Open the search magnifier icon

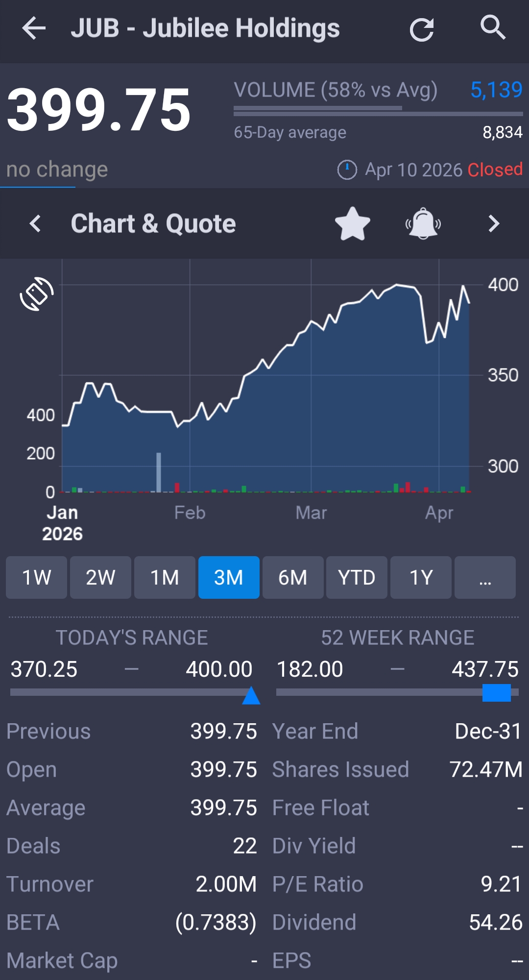click(x=493, y=27)
